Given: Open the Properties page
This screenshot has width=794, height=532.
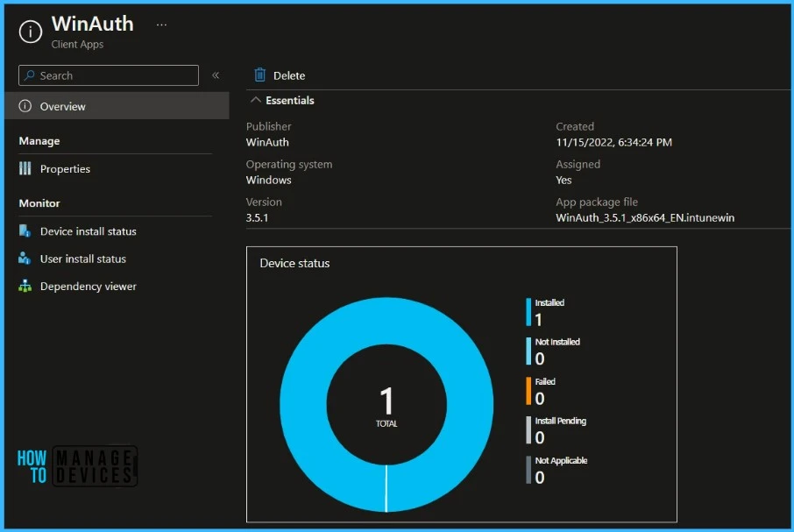Looking at the screenshot, I should click(x=65, y=169).
